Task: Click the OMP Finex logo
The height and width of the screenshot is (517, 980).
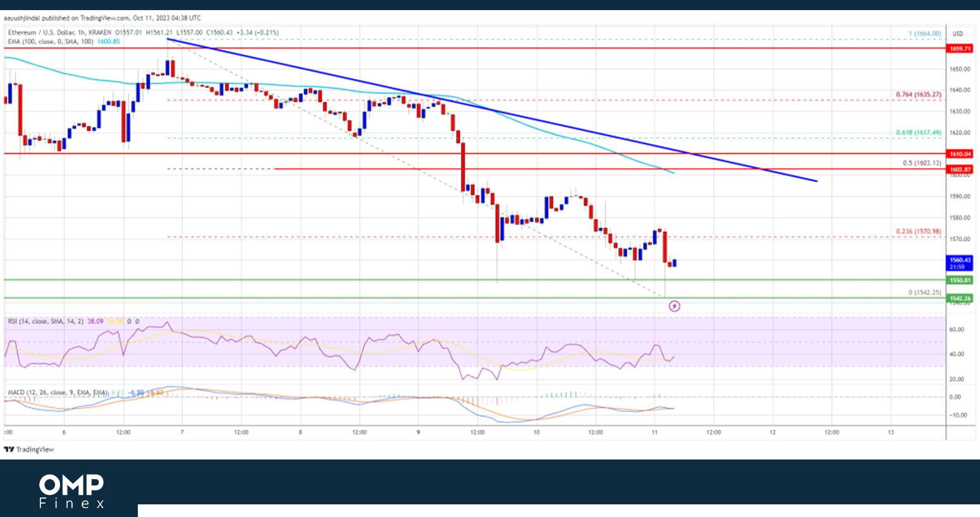Action: (x=71, y=491)
